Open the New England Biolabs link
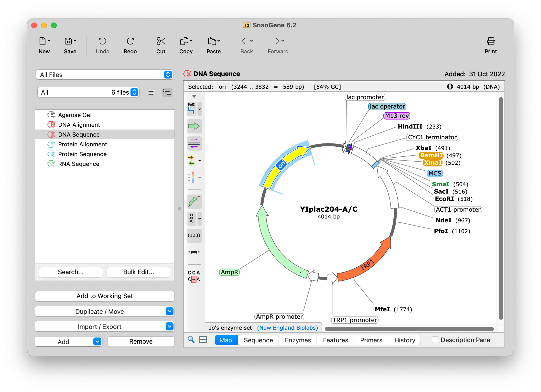Image resolution: width=541 pixels, height=392 pixels. [x=287, y=327]
